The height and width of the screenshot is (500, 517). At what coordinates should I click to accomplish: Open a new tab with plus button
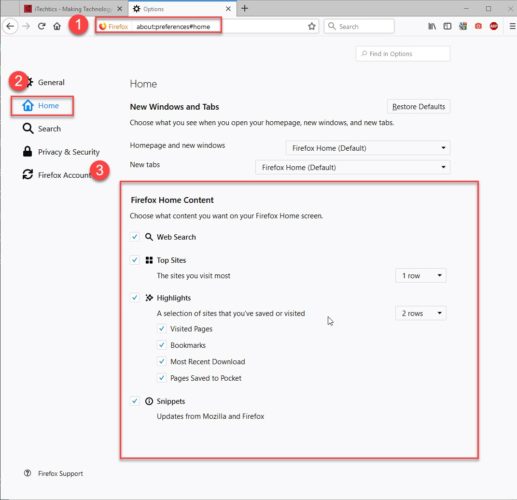[245, 8]
